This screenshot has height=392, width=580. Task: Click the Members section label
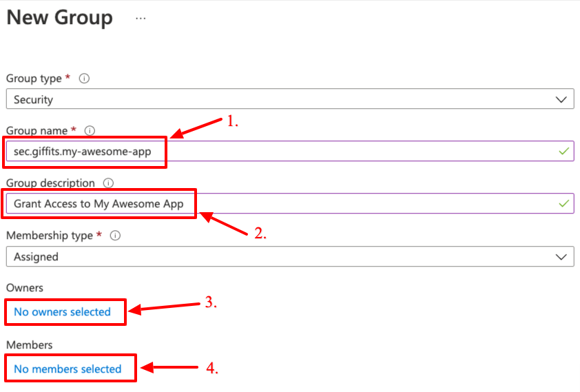(30, 344)
